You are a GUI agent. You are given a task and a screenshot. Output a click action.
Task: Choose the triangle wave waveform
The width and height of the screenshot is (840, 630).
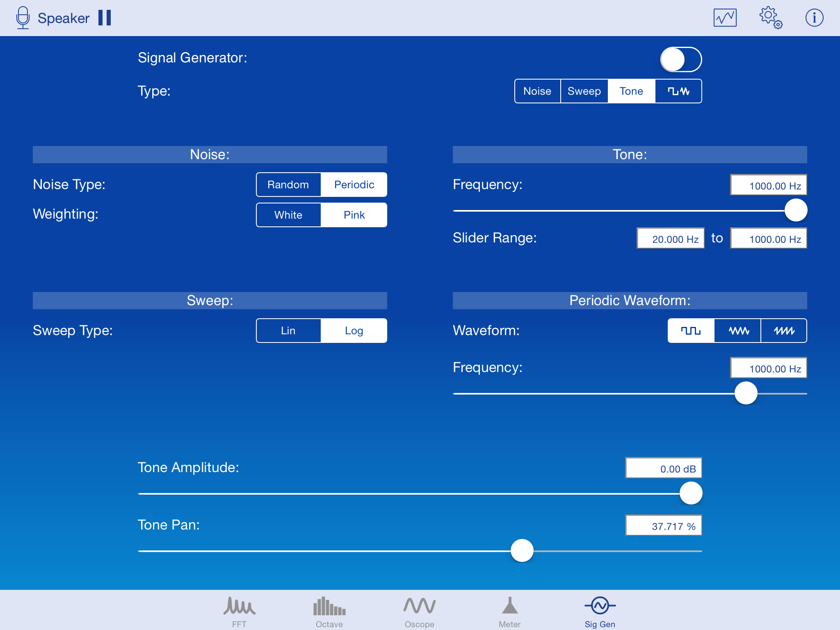click(x=738, y=331)
